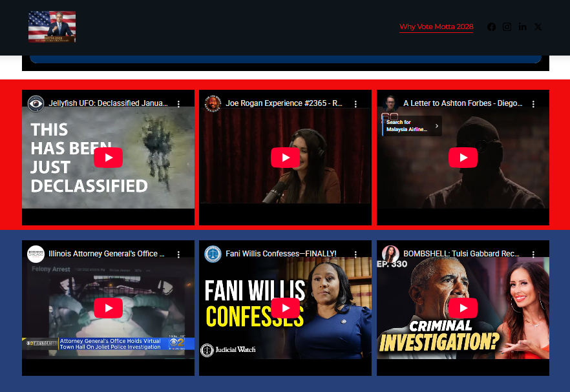The image size is (570, 392).
Task: Click the Judicial Watch channel avatar
Action: [213, 254]
